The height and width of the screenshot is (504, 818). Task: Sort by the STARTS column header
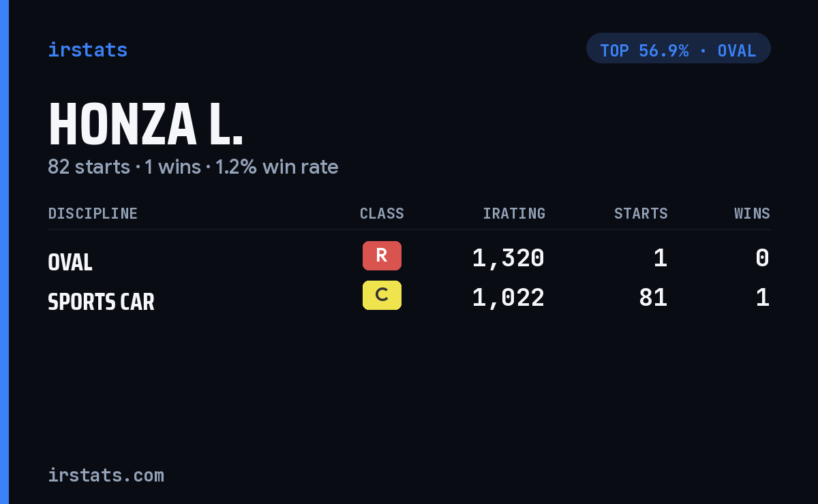click(x=641, y=213)
